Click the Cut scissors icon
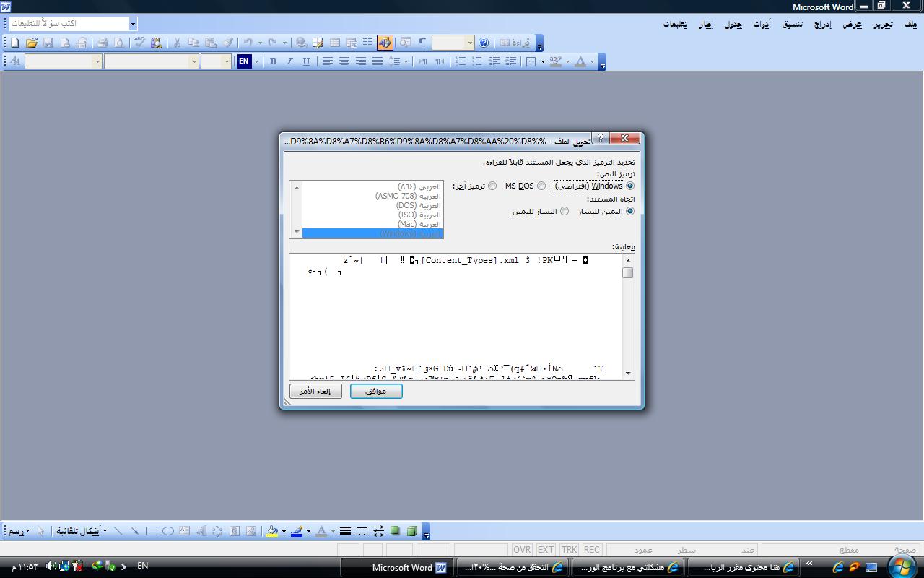 [x=177, y=43]
